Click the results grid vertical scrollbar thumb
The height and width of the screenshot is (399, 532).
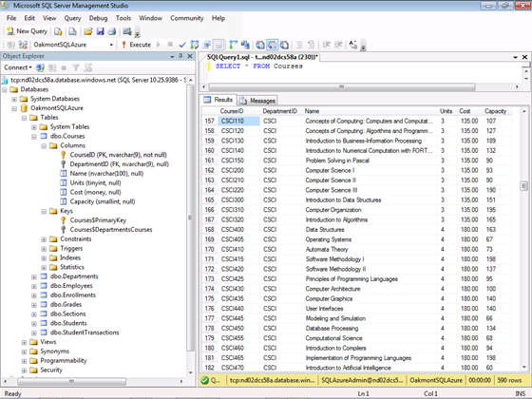[523, 185]
